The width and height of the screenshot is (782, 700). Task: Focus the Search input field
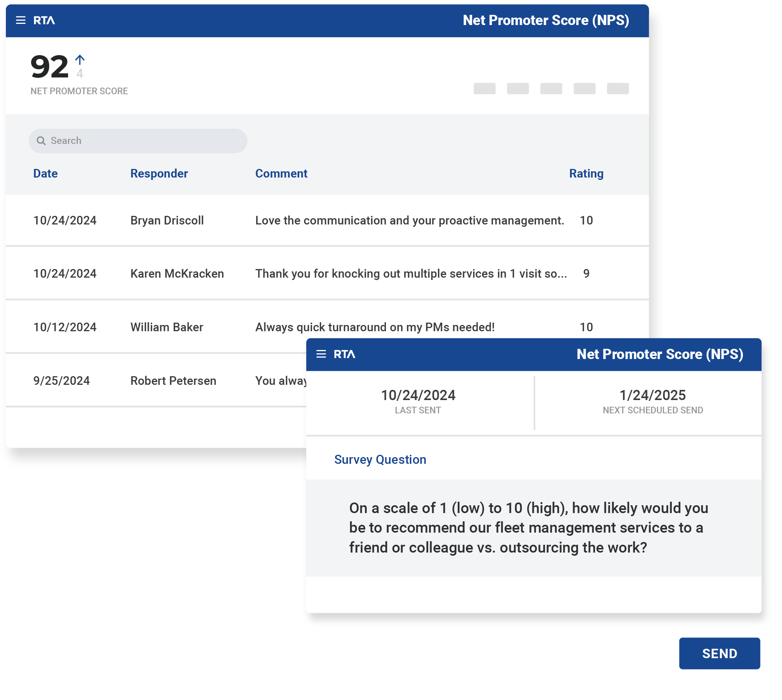pyautogui.click(x=138, y=141)
